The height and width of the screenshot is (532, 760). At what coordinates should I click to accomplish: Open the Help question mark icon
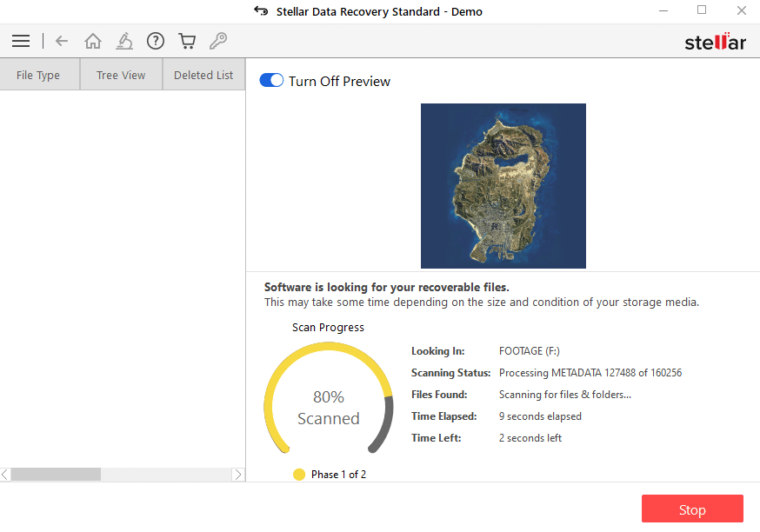click(x=156, y=41)
